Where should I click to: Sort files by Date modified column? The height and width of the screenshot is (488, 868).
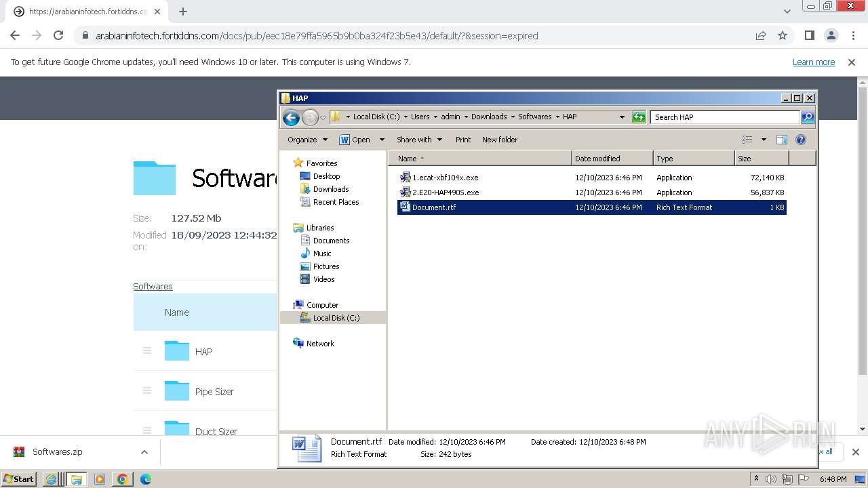tap(613, 159)
